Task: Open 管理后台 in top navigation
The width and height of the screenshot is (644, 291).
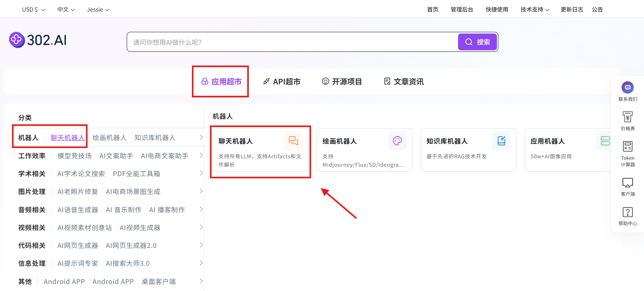Action: tap(462, 9)
